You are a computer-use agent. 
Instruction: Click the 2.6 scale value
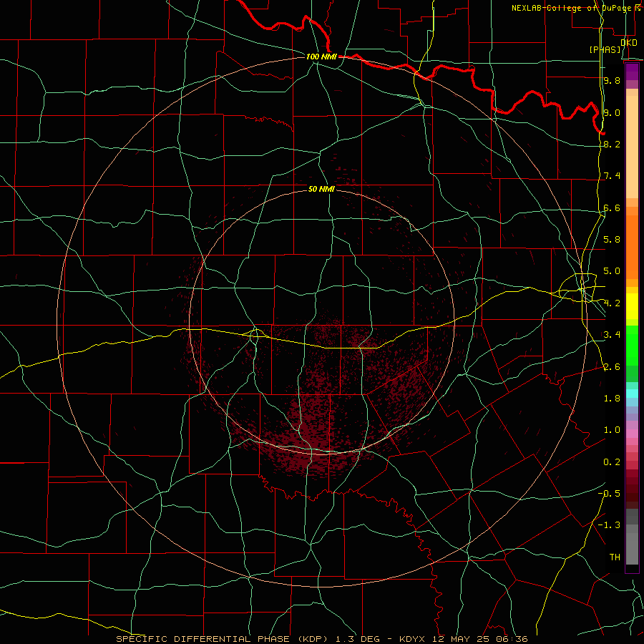tap(612, 367)
